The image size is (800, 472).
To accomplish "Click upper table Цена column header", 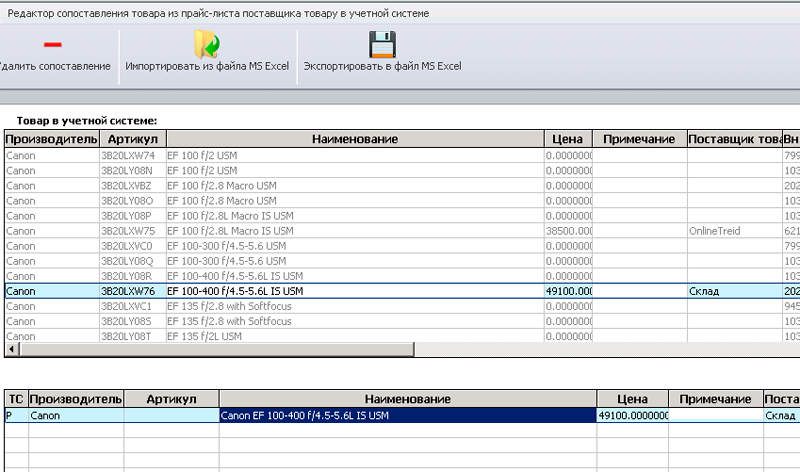I will tap(567, 139).
